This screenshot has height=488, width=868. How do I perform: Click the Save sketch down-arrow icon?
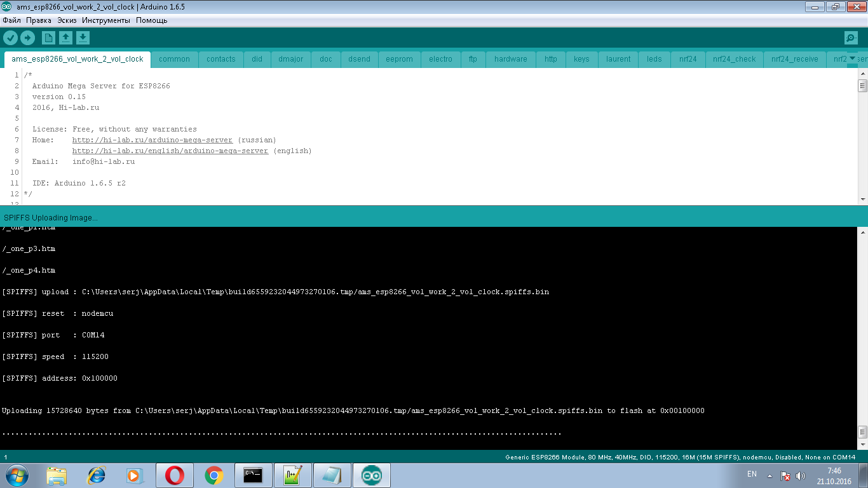click(x=83, y=38)
